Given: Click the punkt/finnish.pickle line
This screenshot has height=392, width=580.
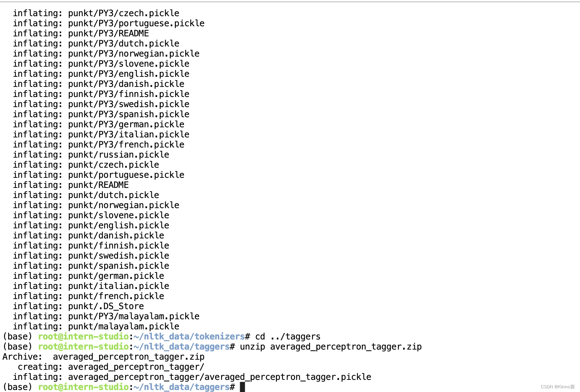Looking at the screenshot, I should click(x=91, y=246).
